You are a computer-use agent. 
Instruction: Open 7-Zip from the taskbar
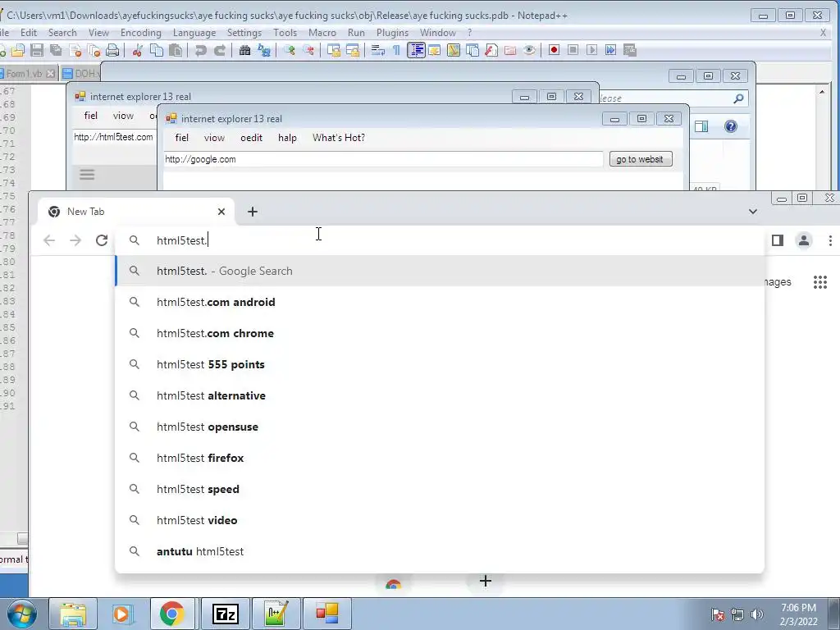[225, 614]
